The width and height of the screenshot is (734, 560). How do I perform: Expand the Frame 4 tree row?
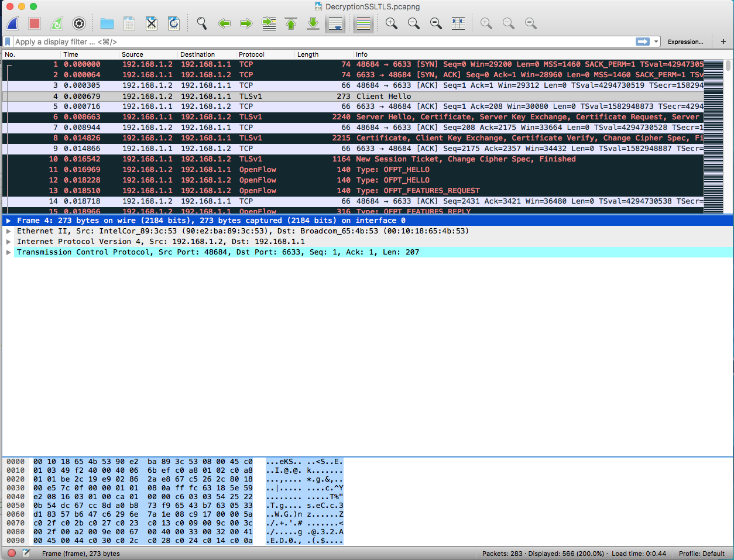(x=8, y=221)
